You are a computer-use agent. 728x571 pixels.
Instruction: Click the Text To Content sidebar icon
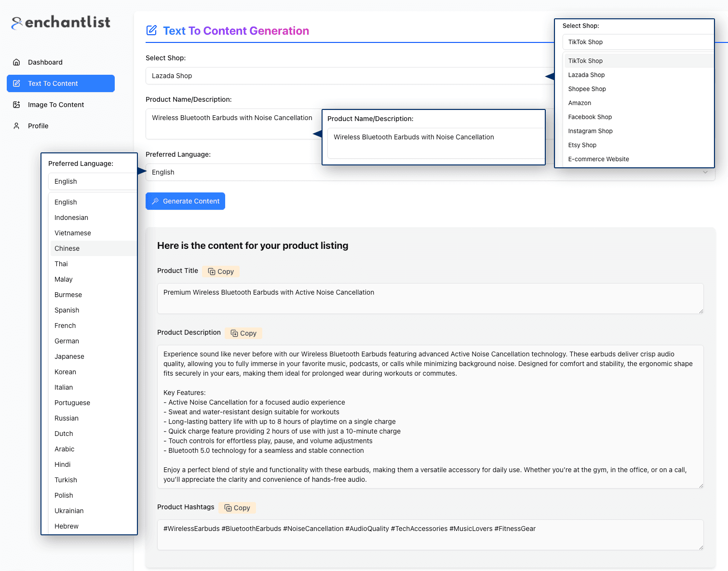pyautogui.click(x=16, y=83)
